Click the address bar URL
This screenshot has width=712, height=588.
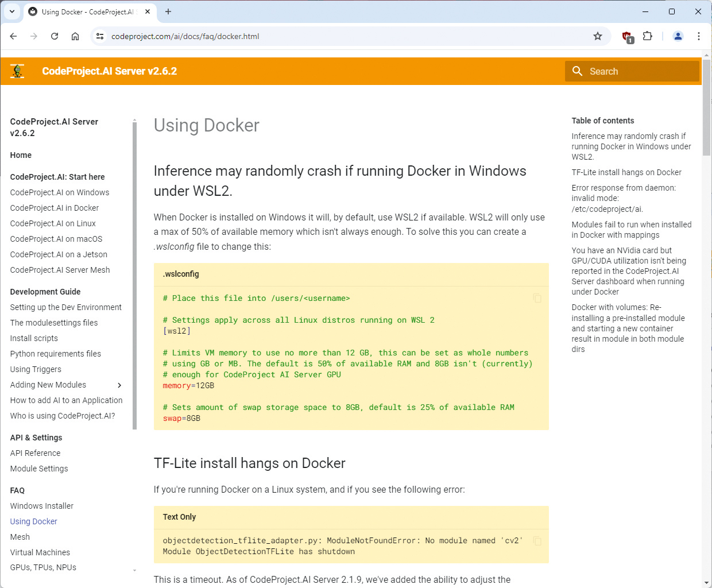pos(185,36)
